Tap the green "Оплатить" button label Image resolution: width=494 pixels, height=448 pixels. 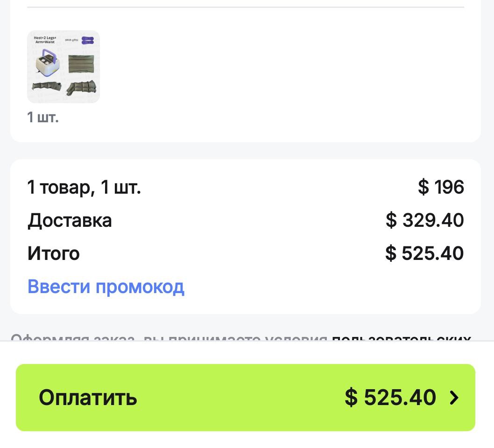88,397
